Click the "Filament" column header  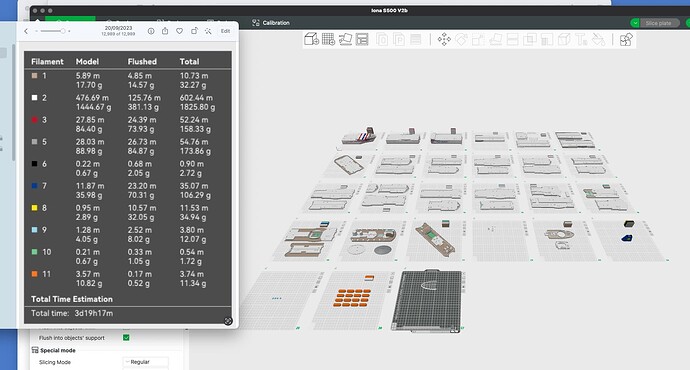click(47, 62)
